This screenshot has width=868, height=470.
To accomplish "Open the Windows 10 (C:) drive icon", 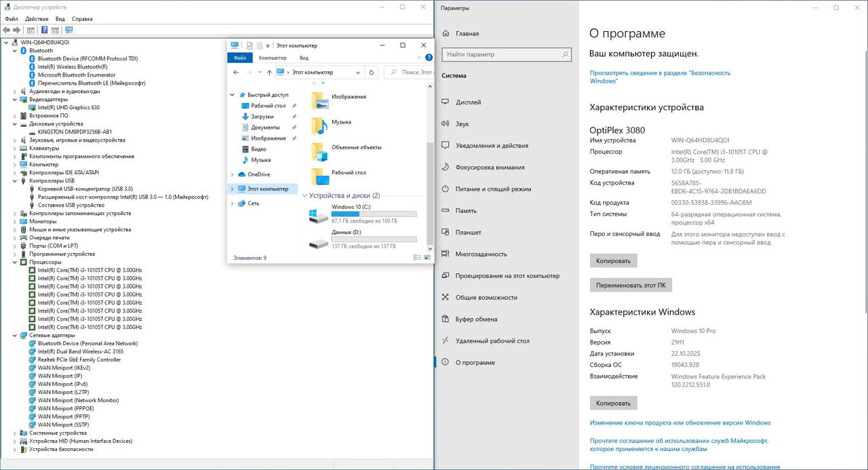I will [317, 216].
